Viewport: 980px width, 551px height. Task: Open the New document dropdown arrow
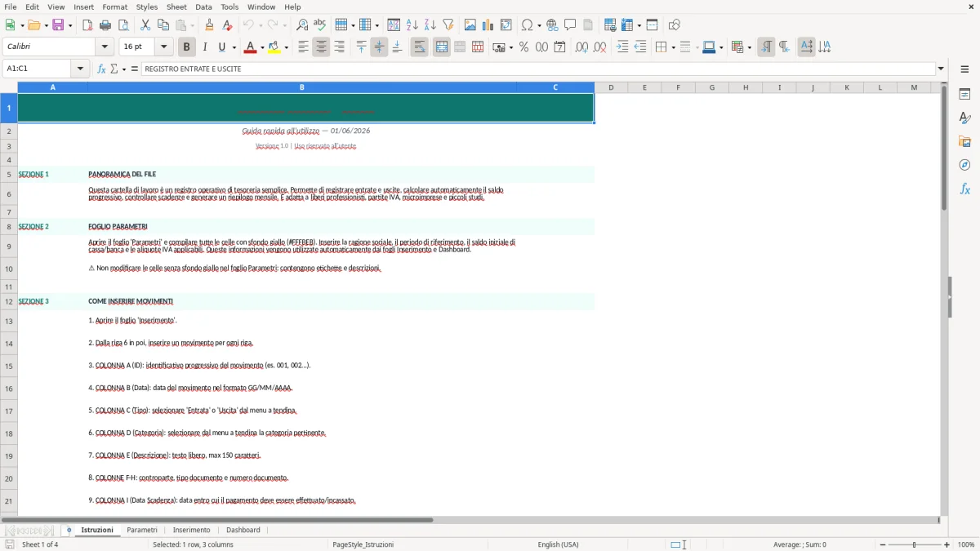[x=21, y=25]
